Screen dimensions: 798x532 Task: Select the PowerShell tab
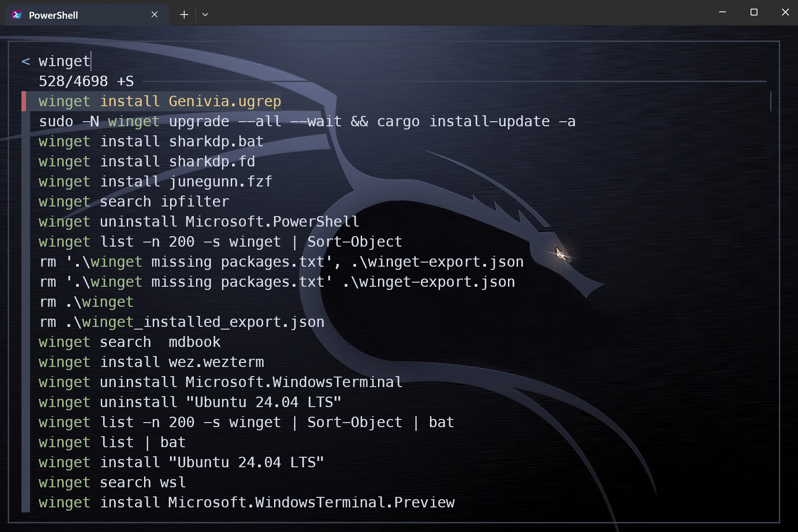coord(87,15)
